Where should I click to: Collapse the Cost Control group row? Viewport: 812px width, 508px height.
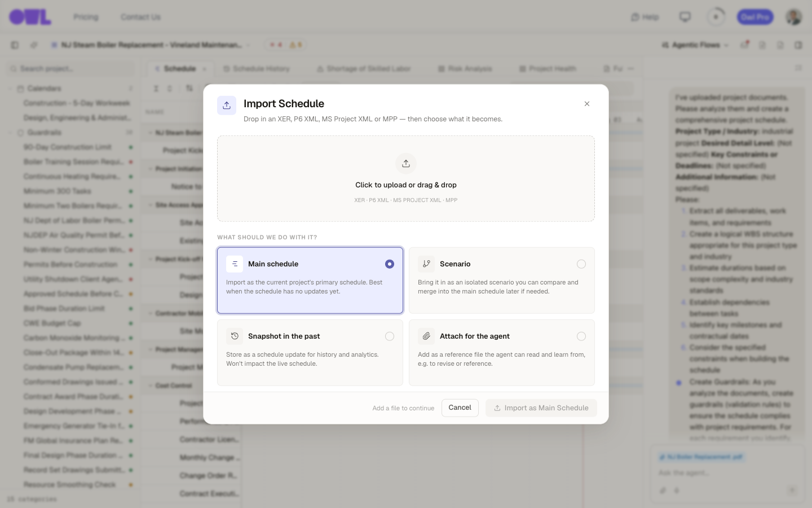click(151, 386)
